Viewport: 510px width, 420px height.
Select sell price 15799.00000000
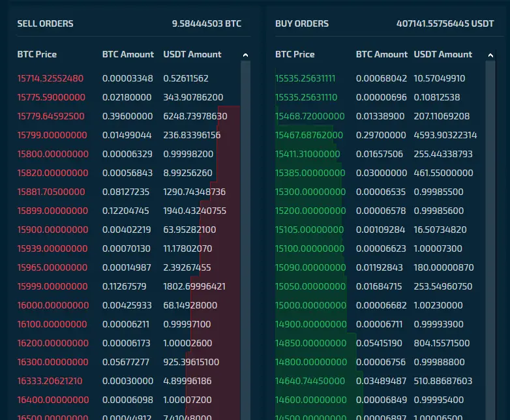click(52, 135)
